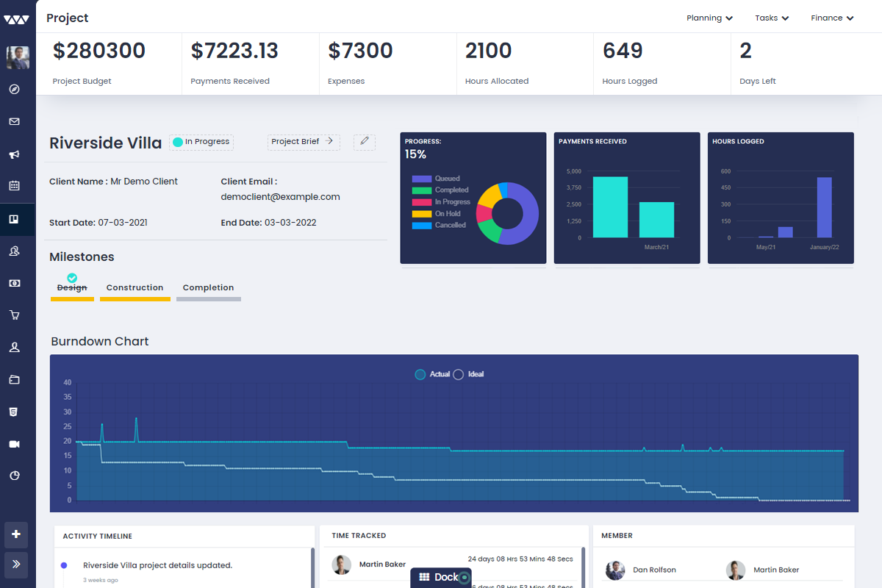Select the Completion milestone tab
882x588 pixels.
tap(209, 288)
